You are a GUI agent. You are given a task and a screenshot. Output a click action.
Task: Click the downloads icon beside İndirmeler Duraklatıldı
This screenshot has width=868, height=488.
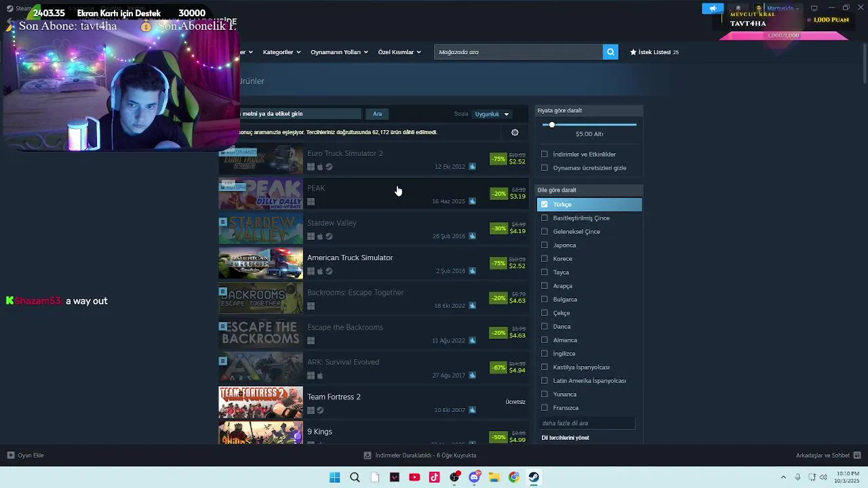pyautogui.click(x=368, y=455)
